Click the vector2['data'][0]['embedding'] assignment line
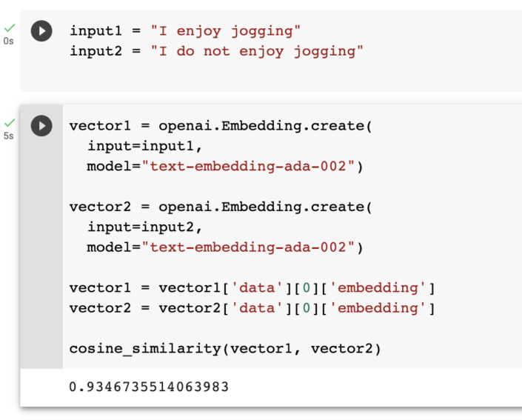Screen dimensions: 522x420 point(252,307)
